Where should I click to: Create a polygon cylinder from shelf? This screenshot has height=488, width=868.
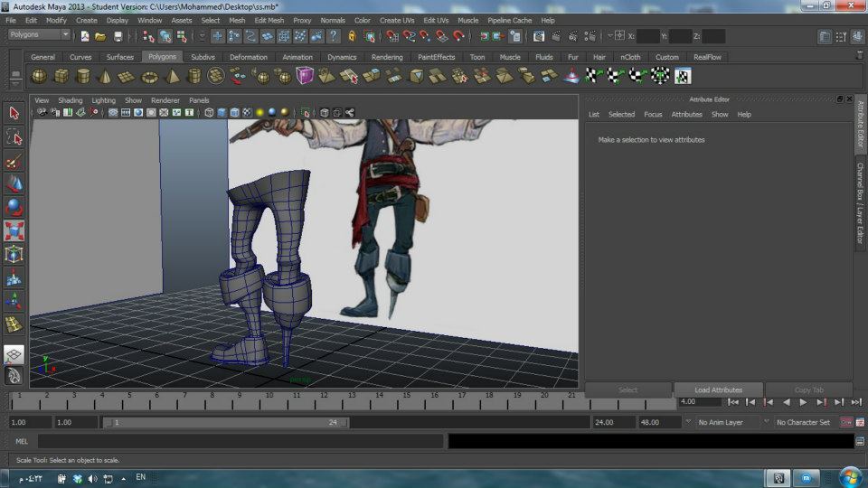click(x=83, y=76)
